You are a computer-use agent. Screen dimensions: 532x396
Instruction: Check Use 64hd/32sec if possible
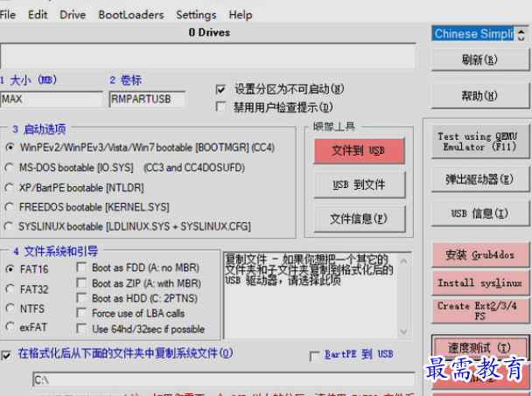tap(81, 329)
